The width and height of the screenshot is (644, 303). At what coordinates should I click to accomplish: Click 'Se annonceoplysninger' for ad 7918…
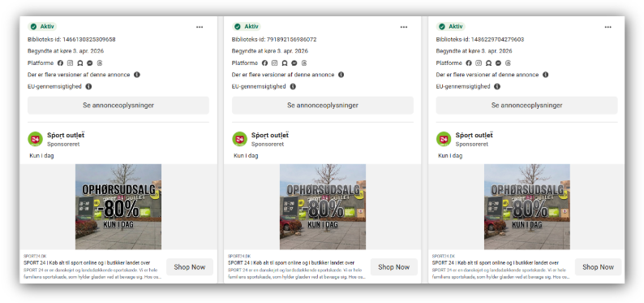click(323, 106)
